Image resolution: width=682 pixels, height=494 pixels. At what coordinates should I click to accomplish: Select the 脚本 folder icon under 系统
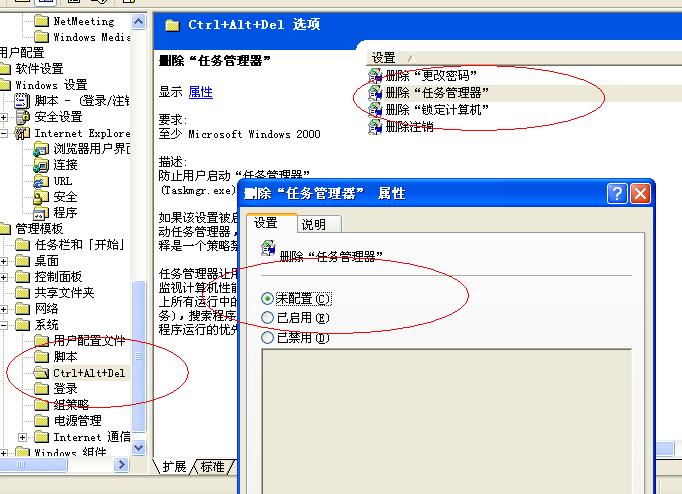pos(41,357)
